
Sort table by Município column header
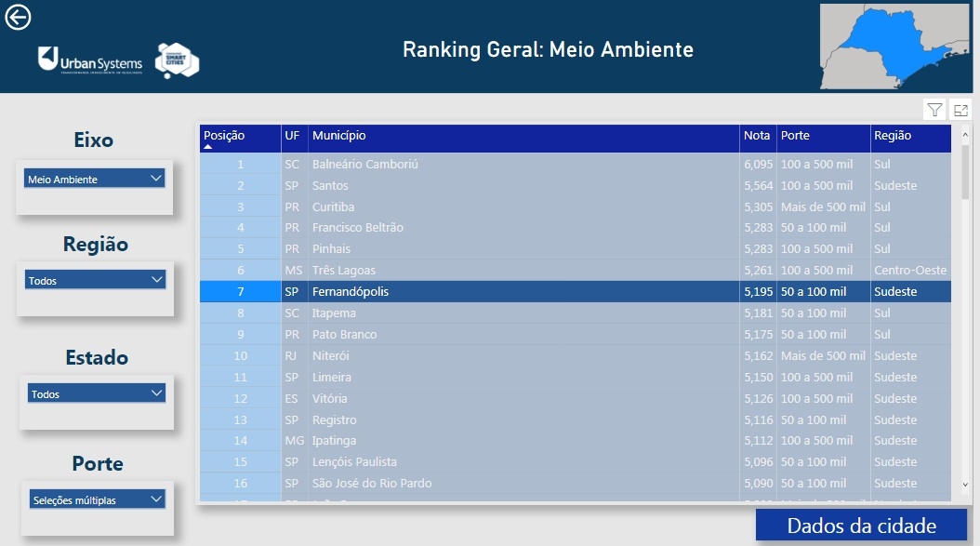pyautogui.click(x=339, y=136)
